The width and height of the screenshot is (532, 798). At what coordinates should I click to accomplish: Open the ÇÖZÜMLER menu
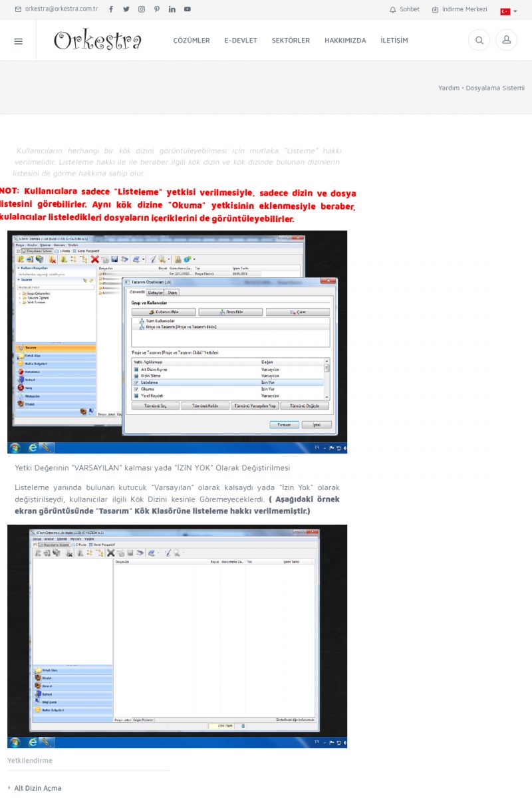tap(192, 41)
